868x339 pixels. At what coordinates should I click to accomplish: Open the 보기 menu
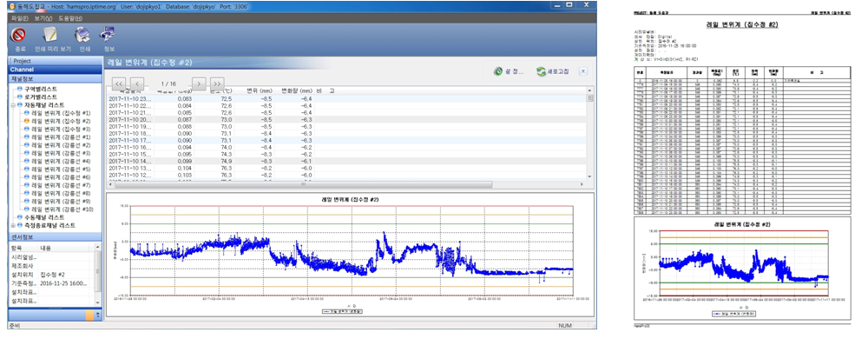(x=43, y=18)
